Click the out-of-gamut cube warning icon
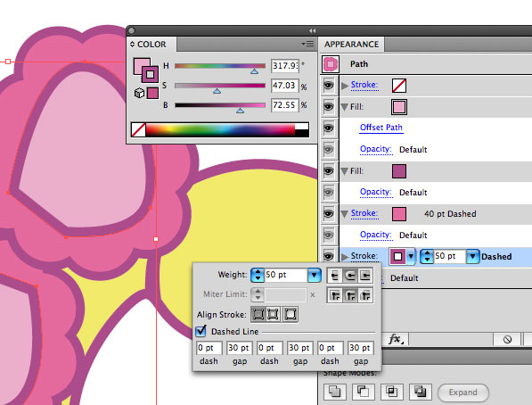 pyautogui.click(x=139, y=93)
